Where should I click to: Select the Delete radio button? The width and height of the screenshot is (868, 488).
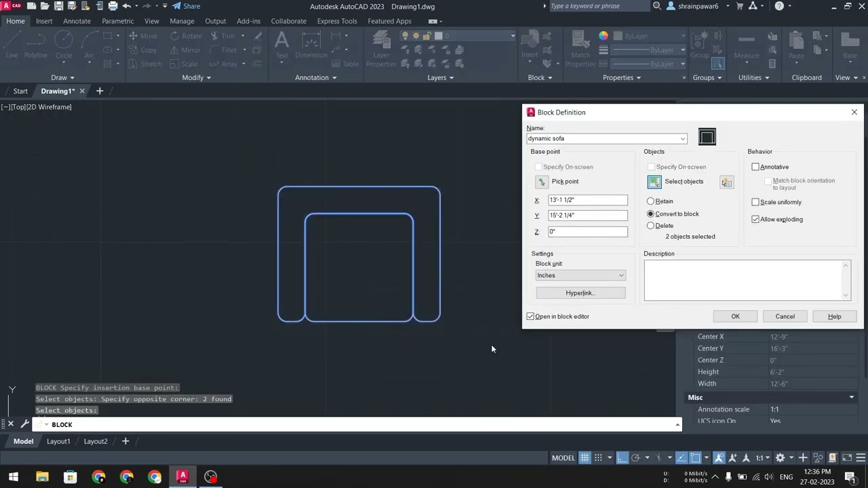[x=651, y=226]
